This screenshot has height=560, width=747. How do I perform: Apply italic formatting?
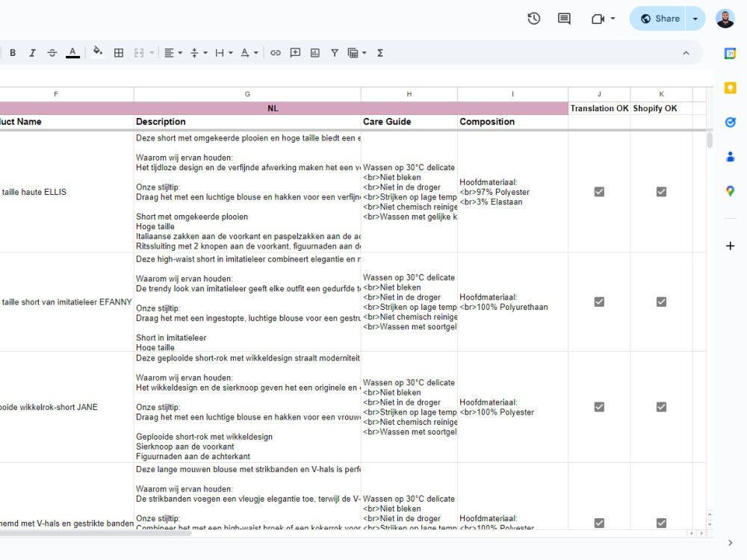(32, 53)
